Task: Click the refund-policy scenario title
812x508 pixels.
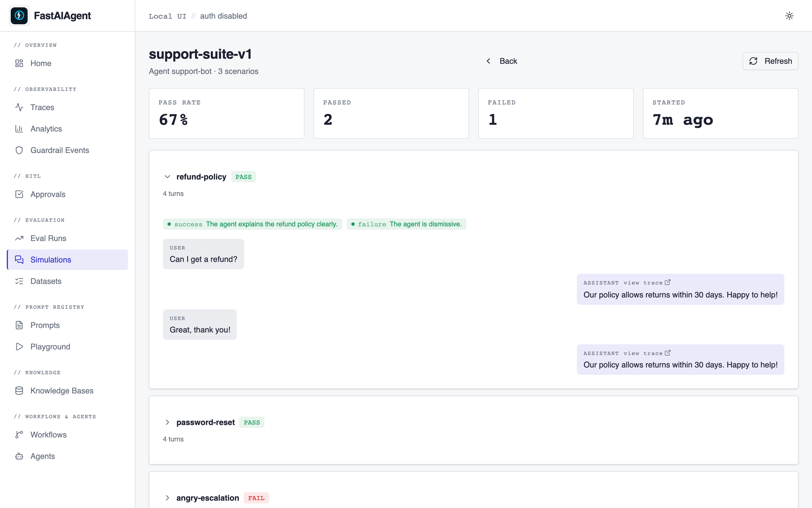Action: pyautogui.click(x=201, y=177)
